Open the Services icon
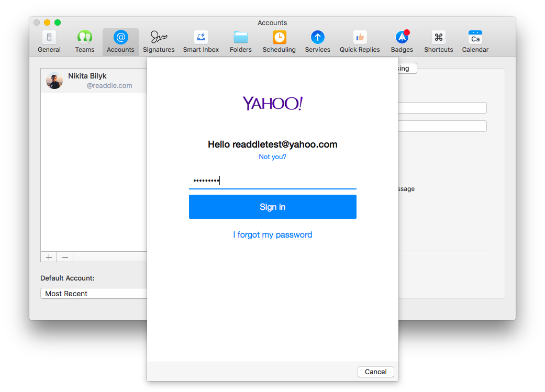The image size is (545, 392). [317, 41]
